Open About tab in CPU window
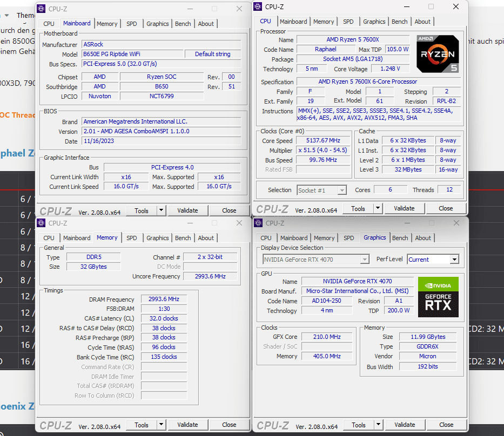 tap(422, 22)
